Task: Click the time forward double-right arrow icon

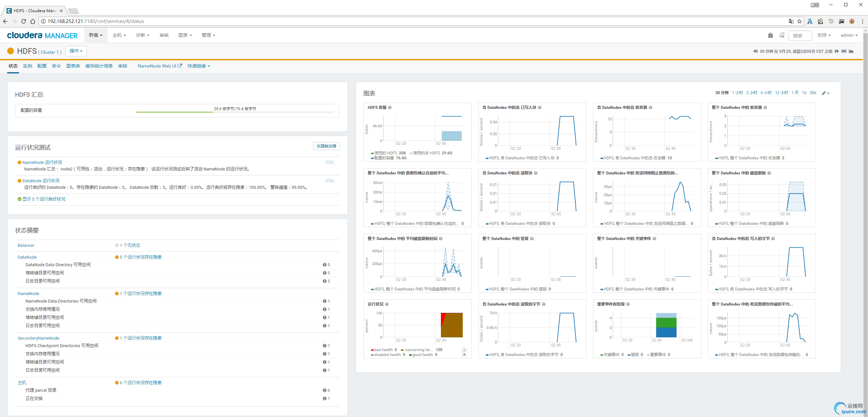Action: tap(837, 51)
